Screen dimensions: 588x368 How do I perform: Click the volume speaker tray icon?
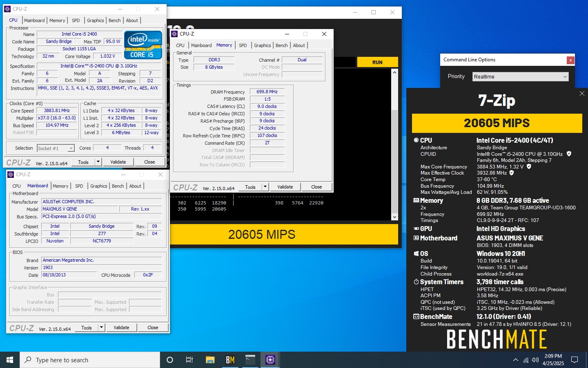coord(535,360)
